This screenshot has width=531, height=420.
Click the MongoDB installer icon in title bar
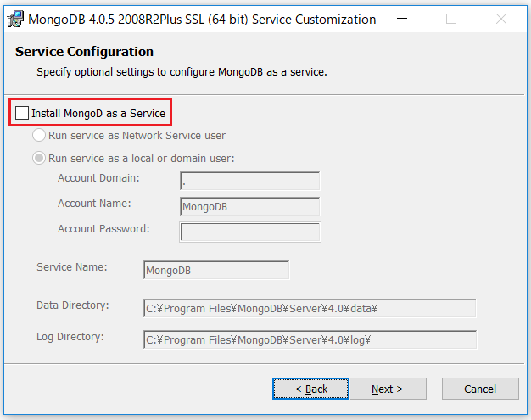[15, 19]
